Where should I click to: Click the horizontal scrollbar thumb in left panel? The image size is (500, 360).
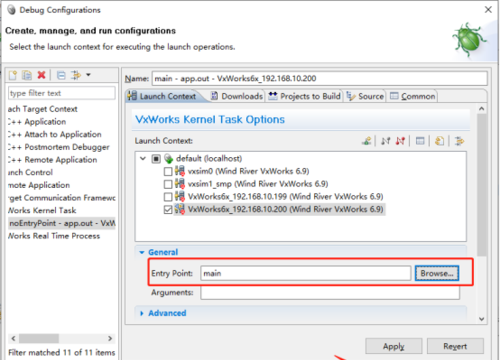coord(39,338)
